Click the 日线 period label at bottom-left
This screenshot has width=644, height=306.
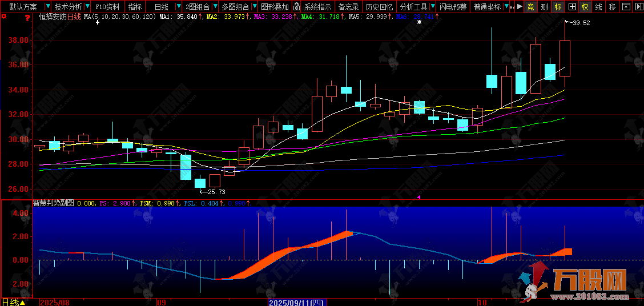[10, 302]
